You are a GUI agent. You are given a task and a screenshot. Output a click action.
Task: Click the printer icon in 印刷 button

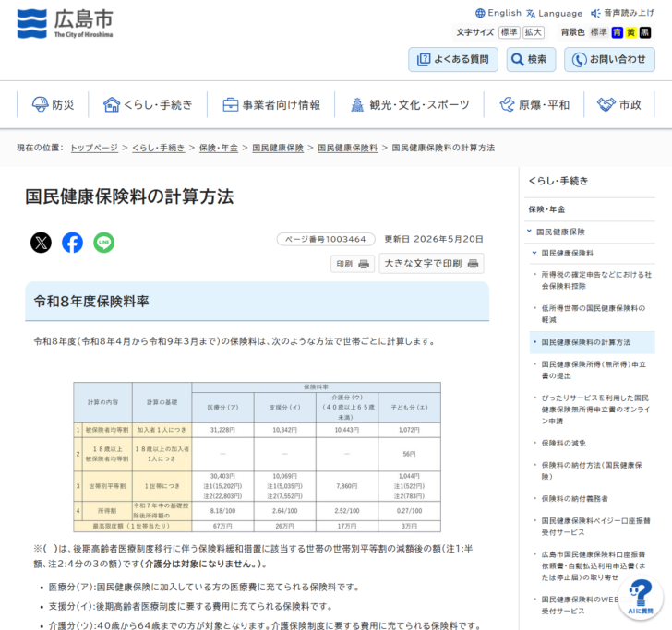364,264
